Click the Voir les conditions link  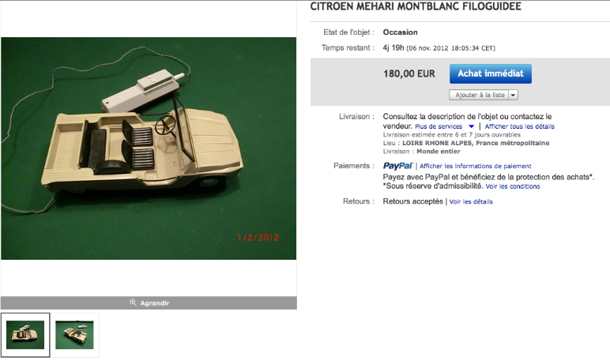coord(512,186)
